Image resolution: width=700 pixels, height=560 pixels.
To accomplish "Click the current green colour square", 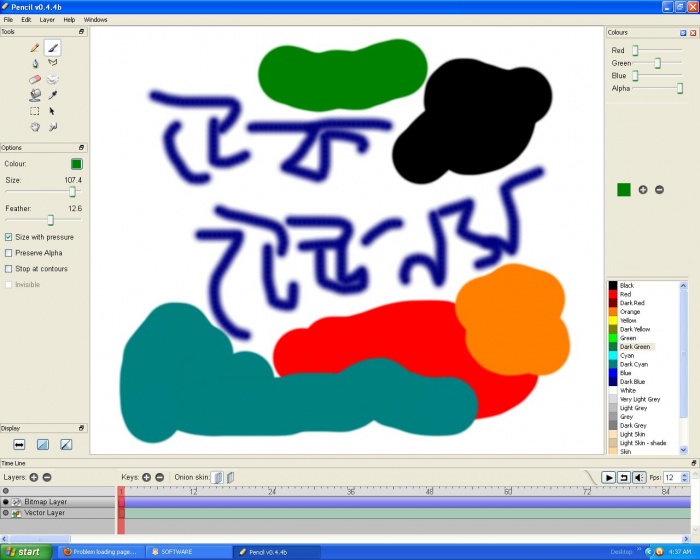I will [x=624, y=190].
